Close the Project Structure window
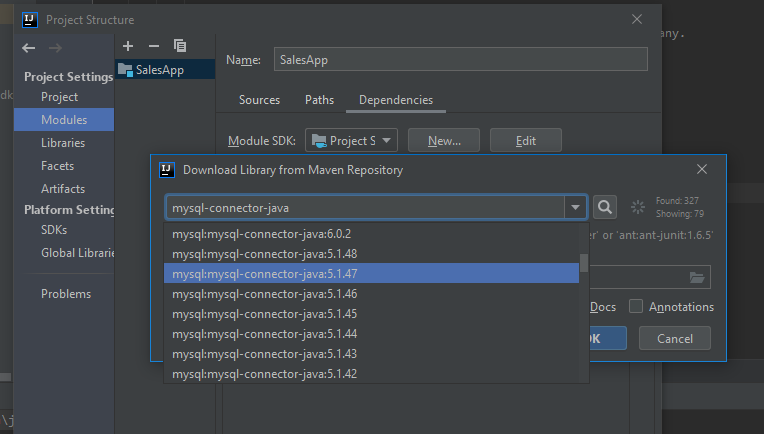The width and height of the screenshot is (764, 434). [x=637, y=19]
